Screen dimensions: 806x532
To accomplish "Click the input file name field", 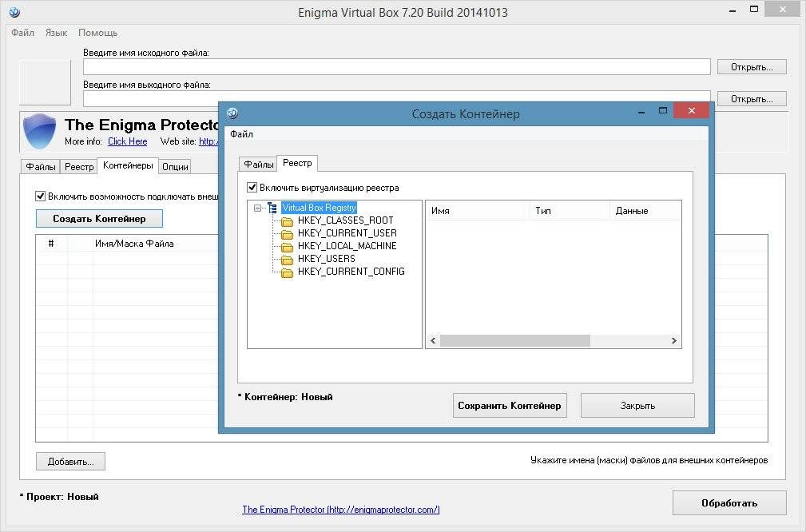I will tap(397, 67).
